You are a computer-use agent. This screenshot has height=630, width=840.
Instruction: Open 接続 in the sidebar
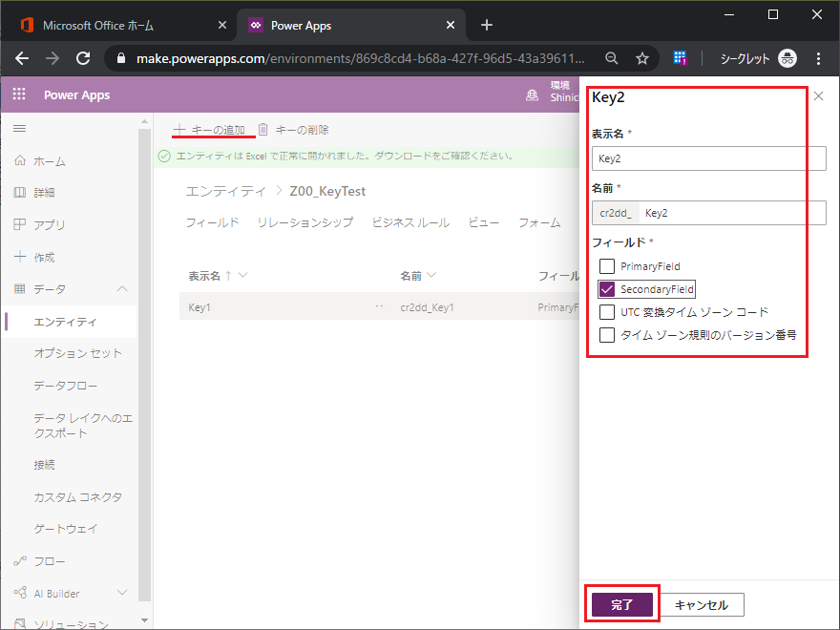[44, 465]
